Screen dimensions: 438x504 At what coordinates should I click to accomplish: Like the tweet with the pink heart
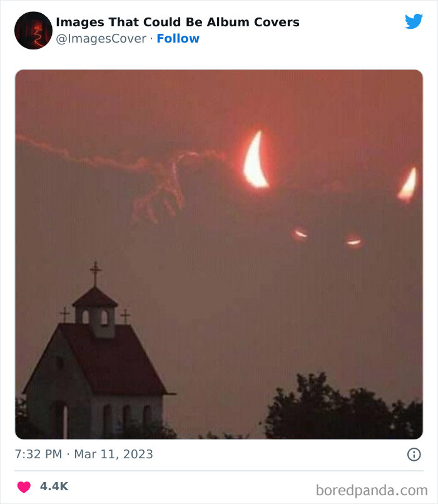click(x=24, y=486)
